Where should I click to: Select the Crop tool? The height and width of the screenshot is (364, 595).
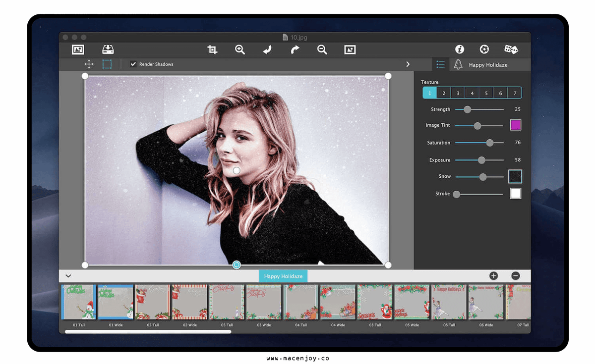click(x=213, y=50)
